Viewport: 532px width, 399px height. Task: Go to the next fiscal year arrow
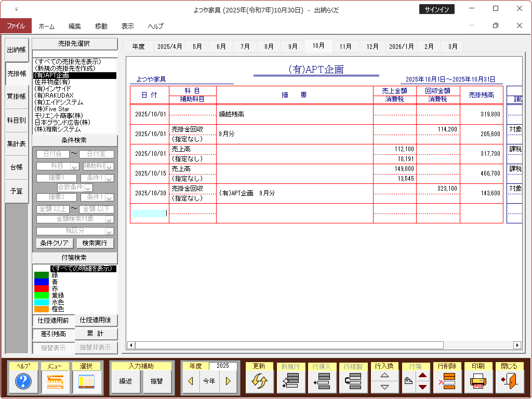point(228,381)
